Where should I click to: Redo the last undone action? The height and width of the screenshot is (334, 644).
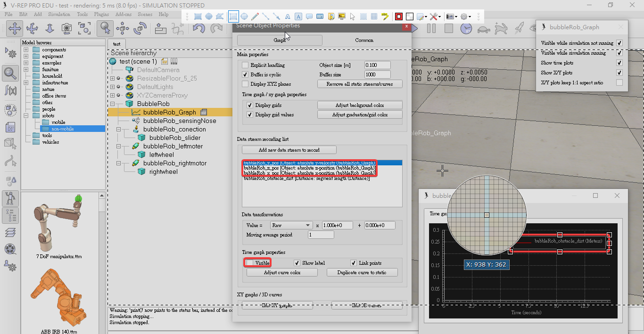[x=216, y=28]
